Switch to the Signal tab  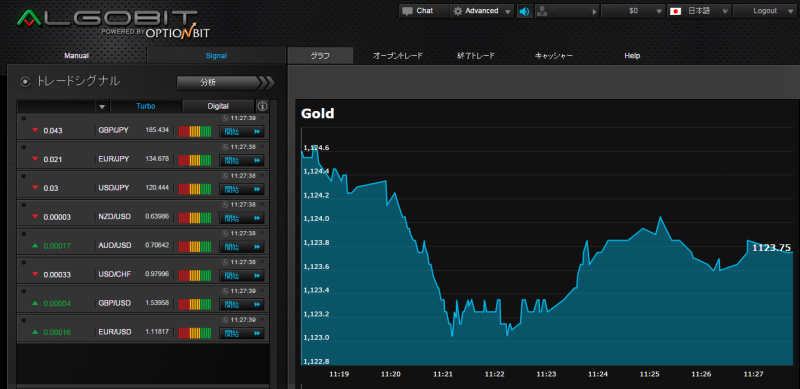click(x=216, y=56)
